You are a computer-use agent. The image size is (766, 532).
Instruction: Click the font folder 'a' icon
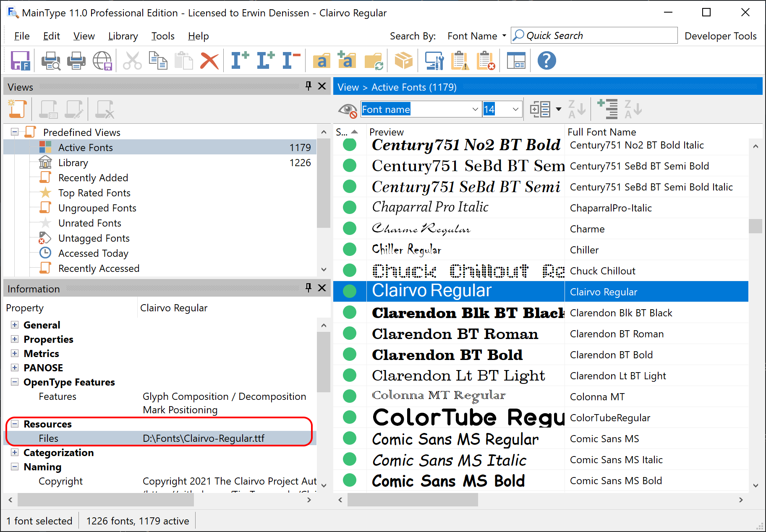coord(322,61)
